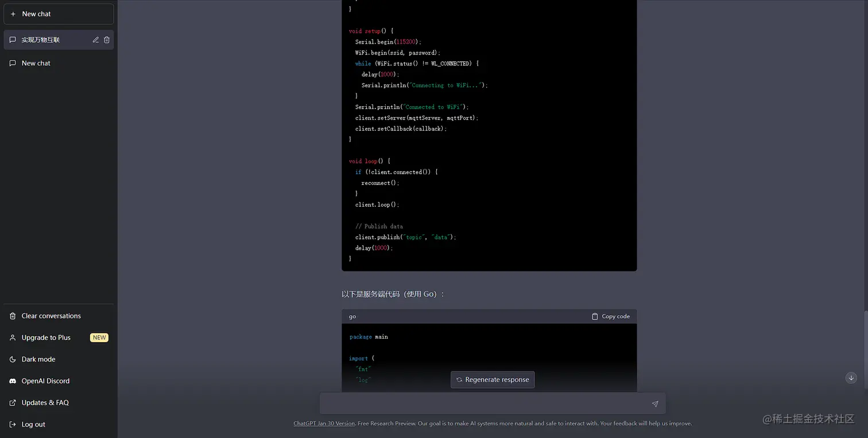Click the moon icon for Dark mode

click(x=13, y=359)
